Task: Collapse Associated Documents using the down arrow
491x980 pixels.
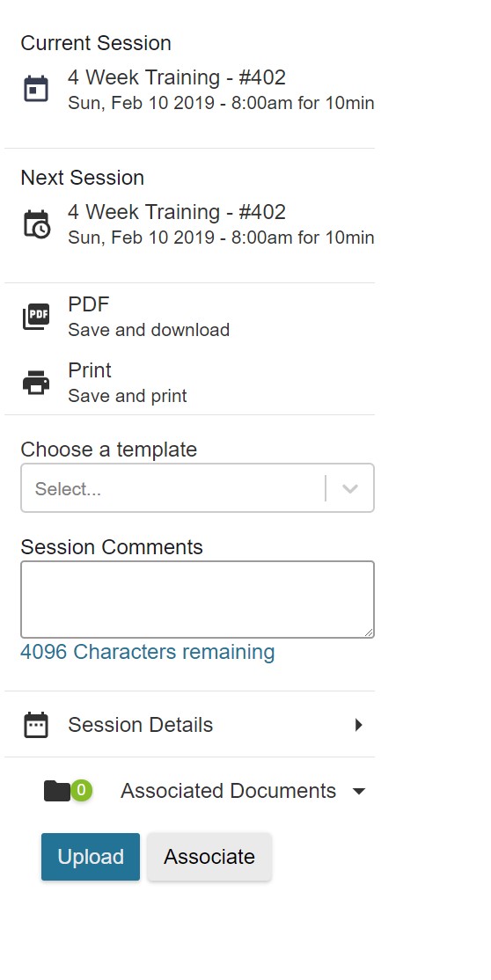Action: (x=358, y=791)
